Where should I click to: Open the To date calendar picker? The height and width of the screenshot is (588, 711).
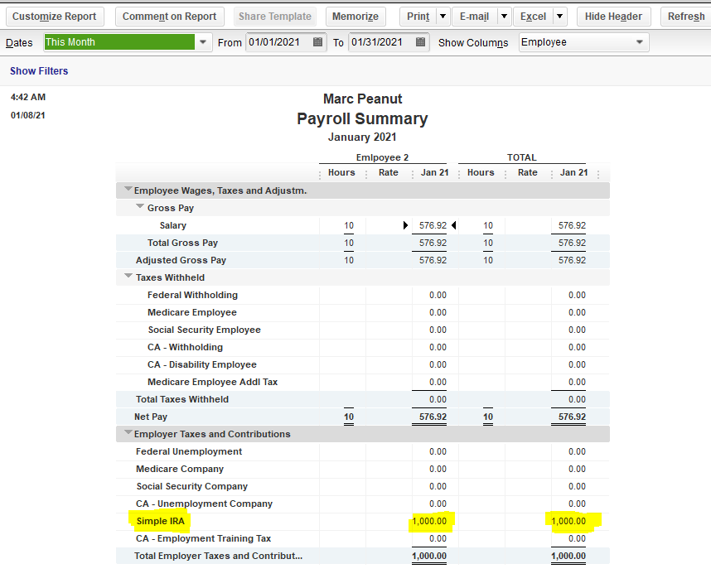421,42
